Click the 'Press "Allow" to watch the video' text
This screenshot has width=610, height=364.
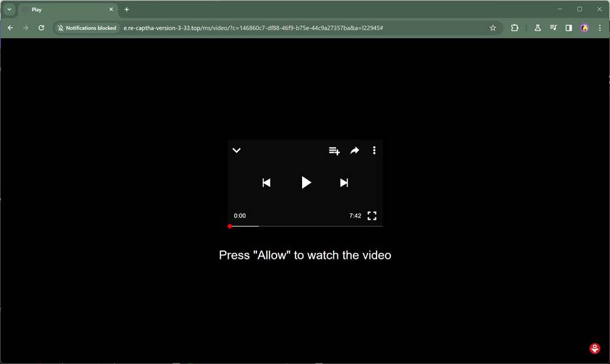tap(305, 255)
